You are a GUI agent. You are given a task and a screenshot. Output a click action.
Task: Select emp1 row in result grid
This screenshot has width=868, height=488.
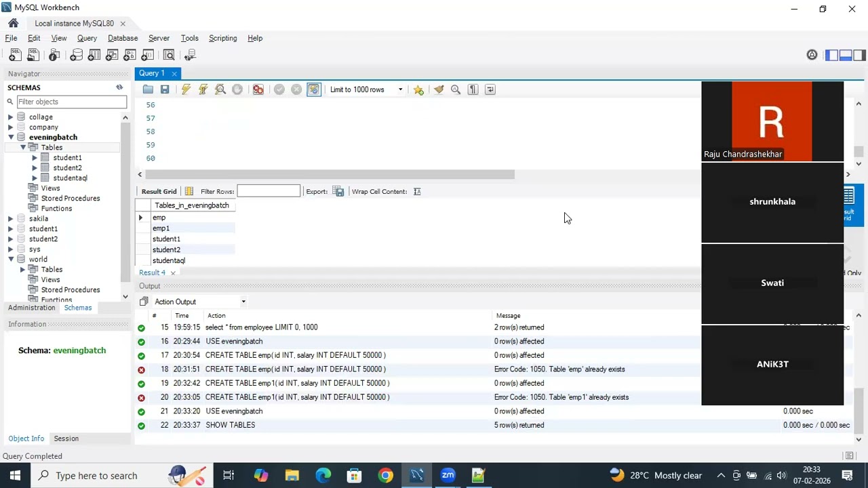coord(185,228)
